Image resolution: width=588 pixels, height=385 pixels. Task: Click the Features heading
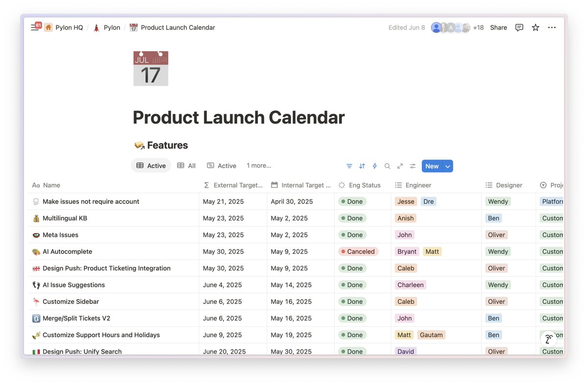(x=167, y=145)
